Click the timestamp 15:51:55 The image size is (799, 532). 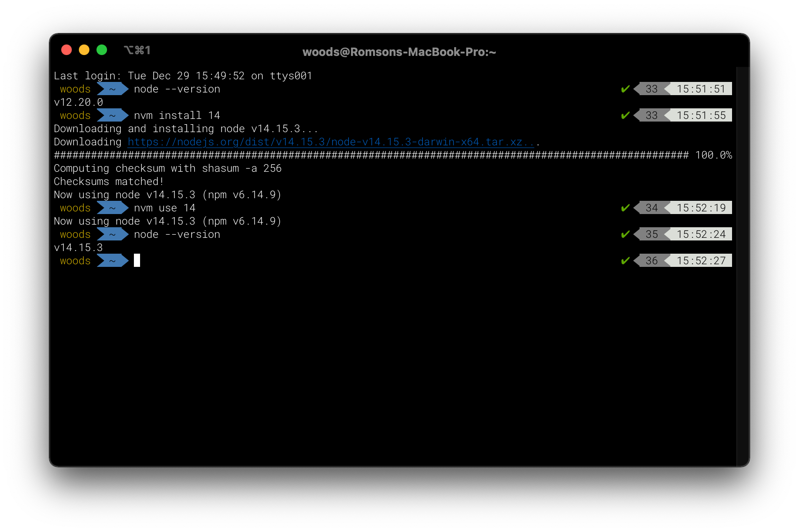[701, 115]
